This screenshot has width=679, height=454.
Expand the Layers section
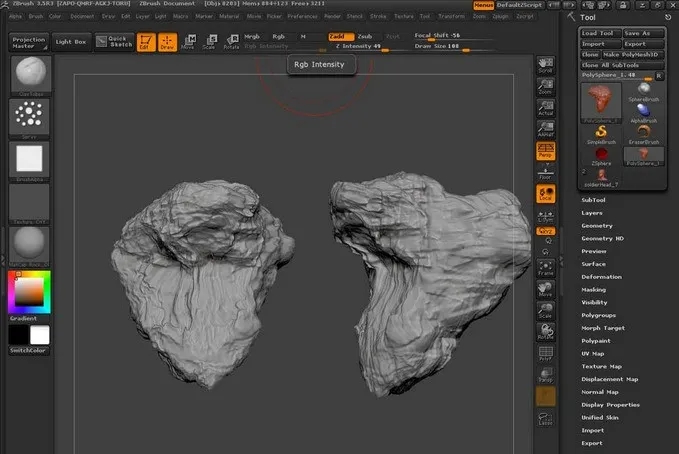pos(592,213)
